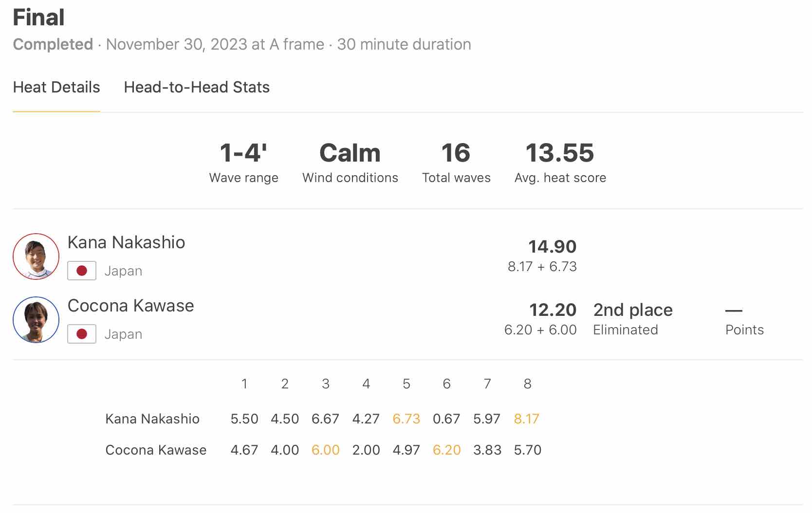Click Kana Nakashio's profile photo
The image size is (812, 513).
pos(36,256)
